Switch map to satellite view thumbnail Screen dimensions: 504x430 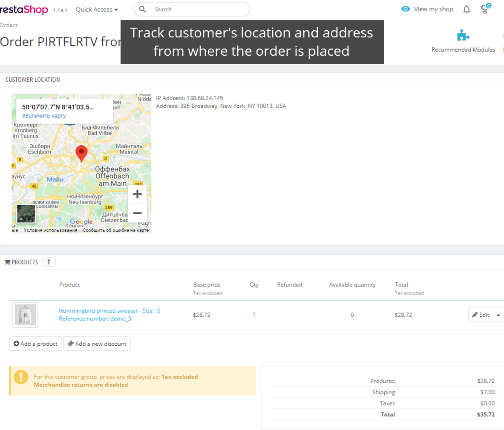[x=26, y=214]
